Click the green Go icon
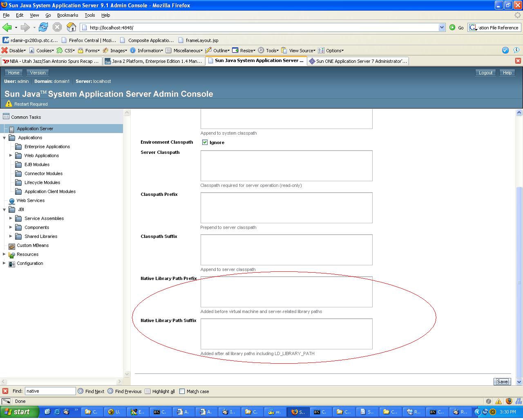The width and height of the screenshot is (523, 420). (x=452, y=27)
